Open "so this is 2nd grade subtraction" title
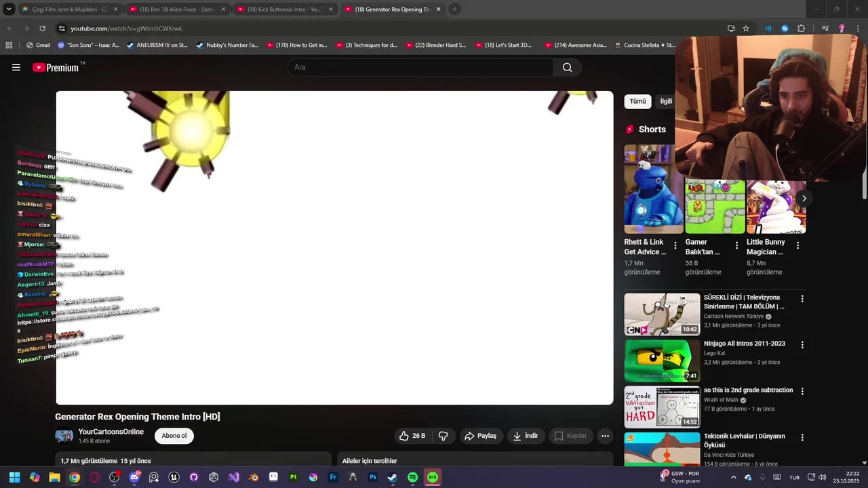 pos(748,390)
